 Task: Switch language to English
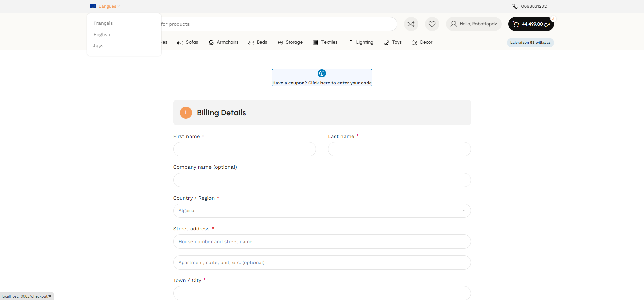coord(102,35)
